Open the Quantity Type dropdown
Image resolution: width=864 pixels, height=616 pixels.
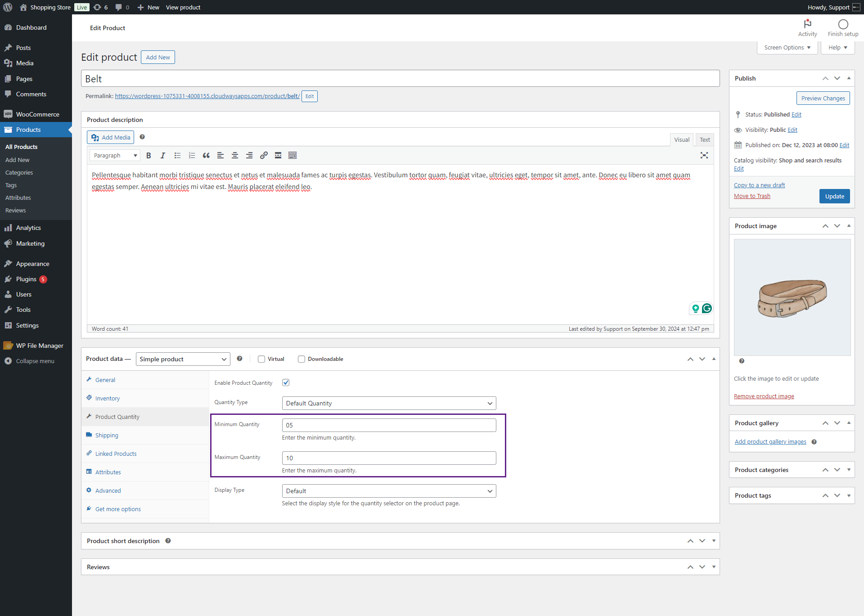pos(389,403)
